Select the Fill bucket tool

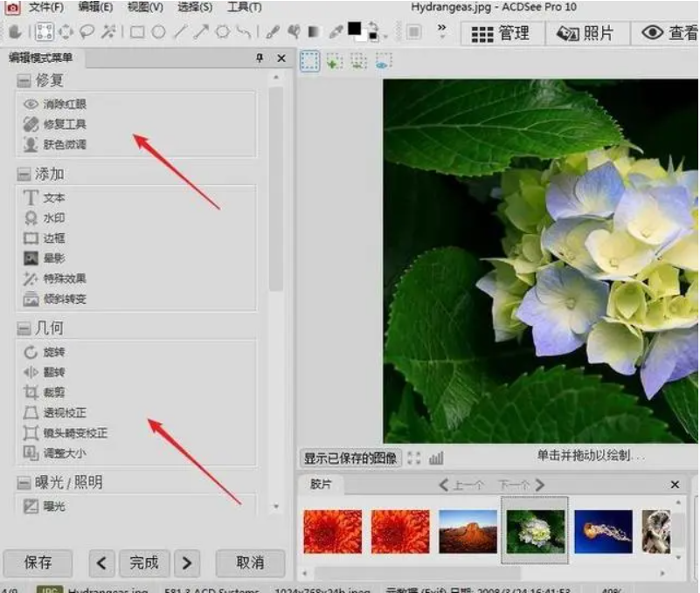coord(294,32)
